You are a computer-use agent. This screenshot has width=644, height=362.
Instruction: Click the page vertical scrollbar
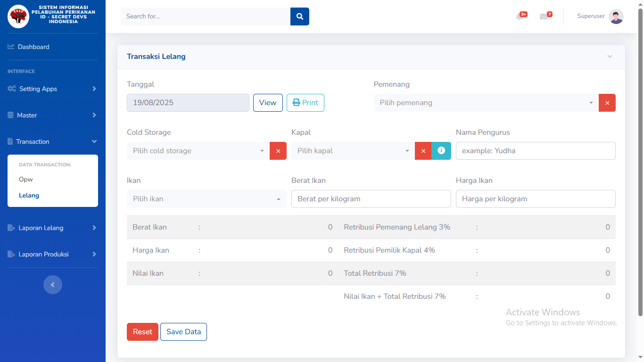pyautogui.click(x=640, y=160)
